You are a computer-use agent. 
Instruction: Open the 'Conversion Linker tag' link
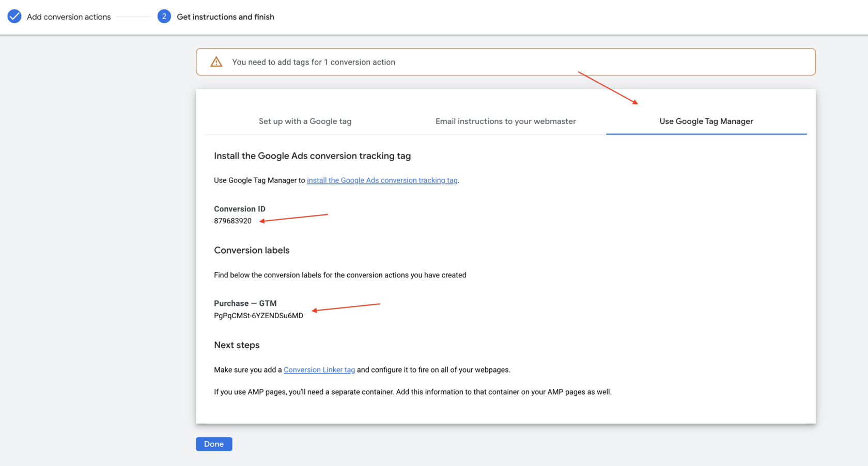319,370
